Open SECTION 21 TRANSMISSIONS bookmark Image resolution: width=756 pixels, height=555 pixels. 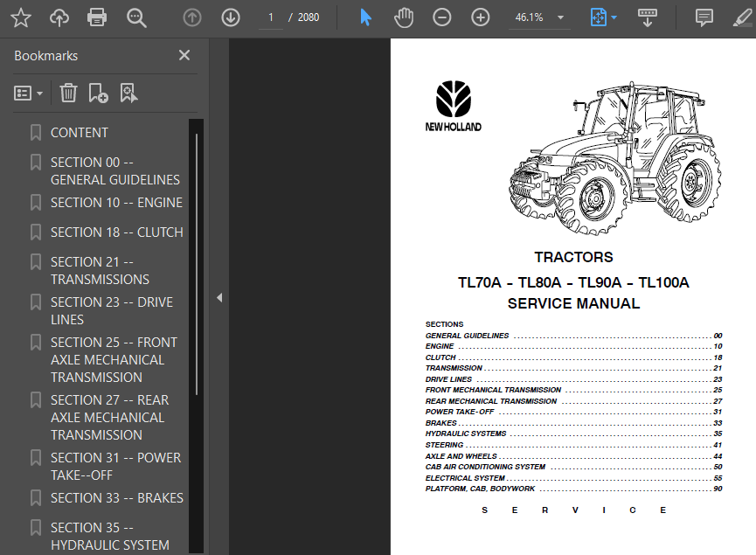(x=100, y=271)
